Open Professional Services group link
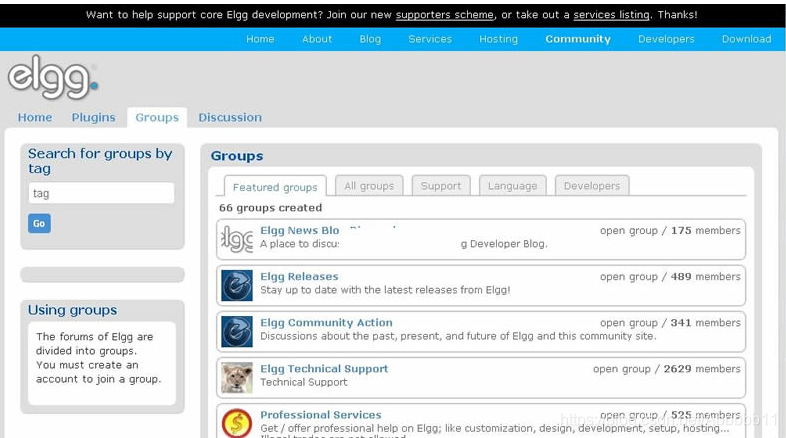The width and height of the screenshot is (786, 438). tap(321, 415)
